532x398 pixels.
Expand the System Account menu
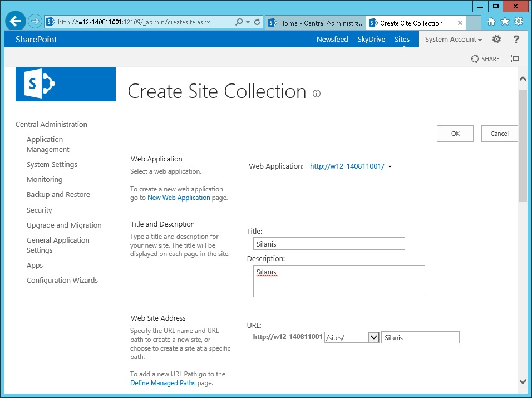click(453, 40)
